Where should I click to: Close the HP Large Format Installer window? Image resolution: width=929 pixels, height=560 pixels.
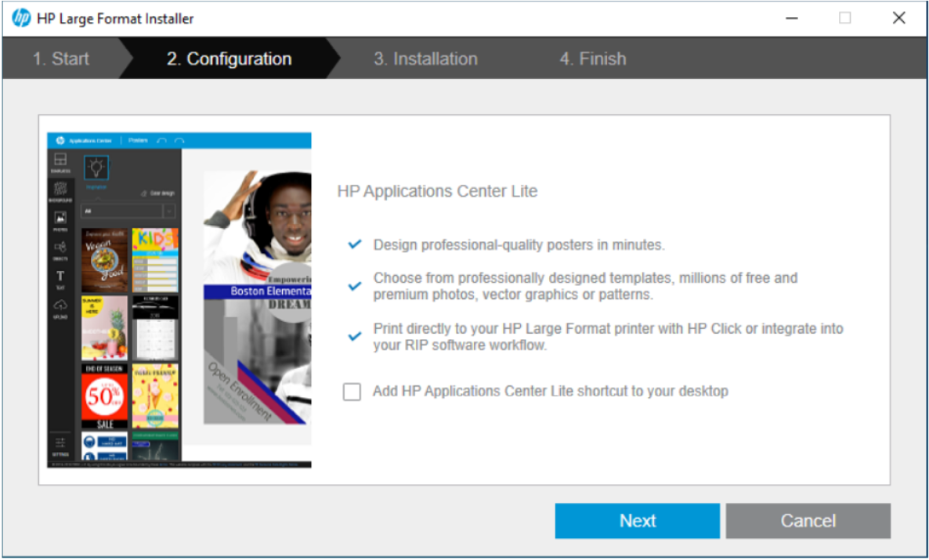click(898, 18)
